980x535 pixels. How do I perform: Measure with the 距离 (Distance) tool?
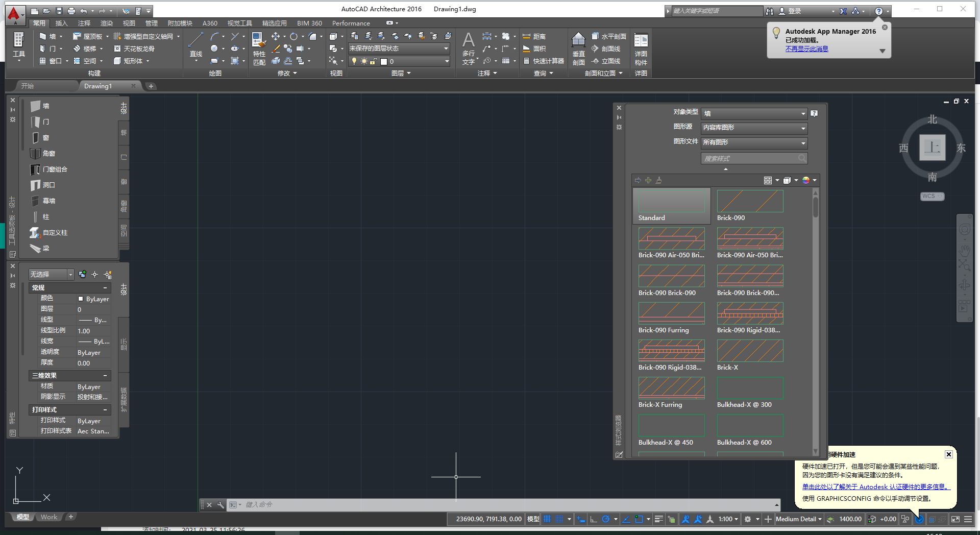[534, 36]
